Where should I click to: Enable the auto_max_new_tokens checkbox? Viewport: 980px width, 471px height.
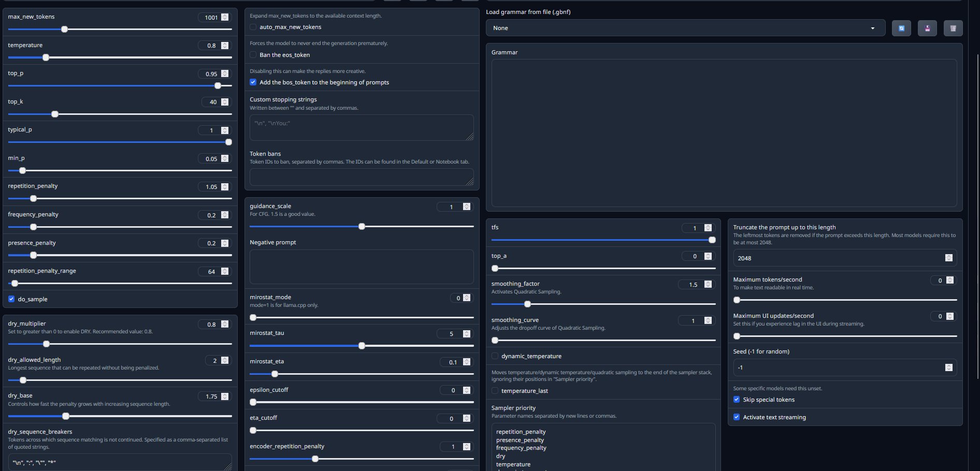coord(253,27)
